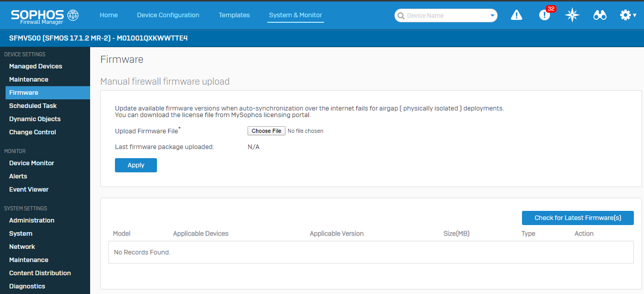Click the N/A value text
Image resolution: width=644 pixels, height=294 pixels.
click(253, 147)
